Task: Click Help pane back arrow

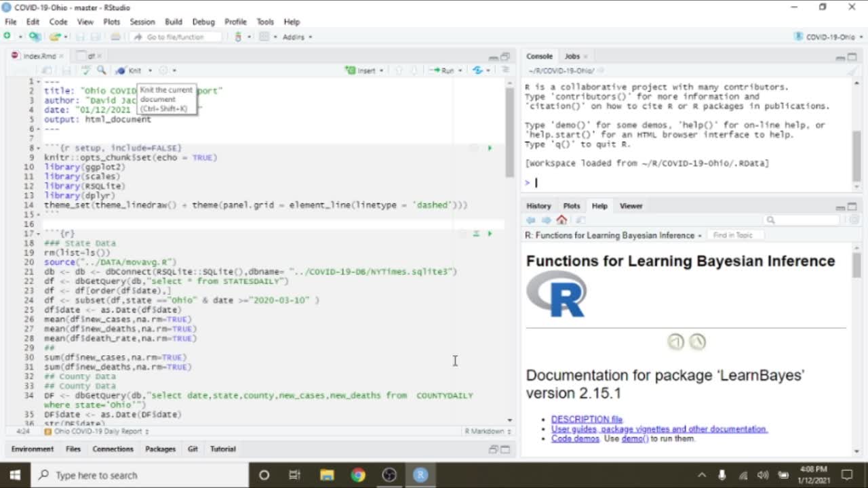Action: (x=531, y=220)
